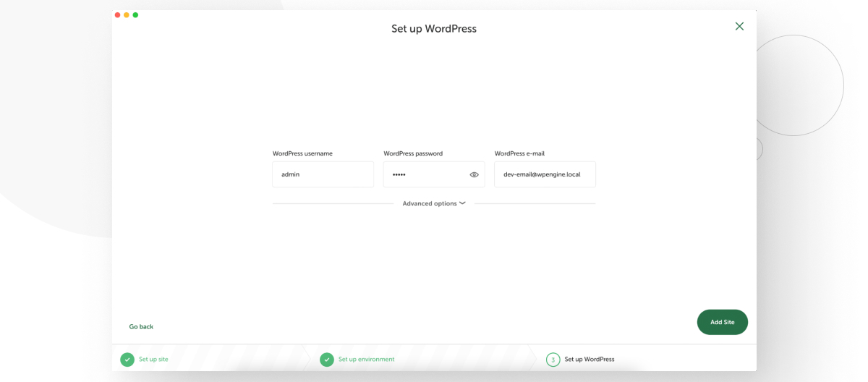Click the green checkmark for Set up site
This screenshot has width=868, height=382.
127,360
